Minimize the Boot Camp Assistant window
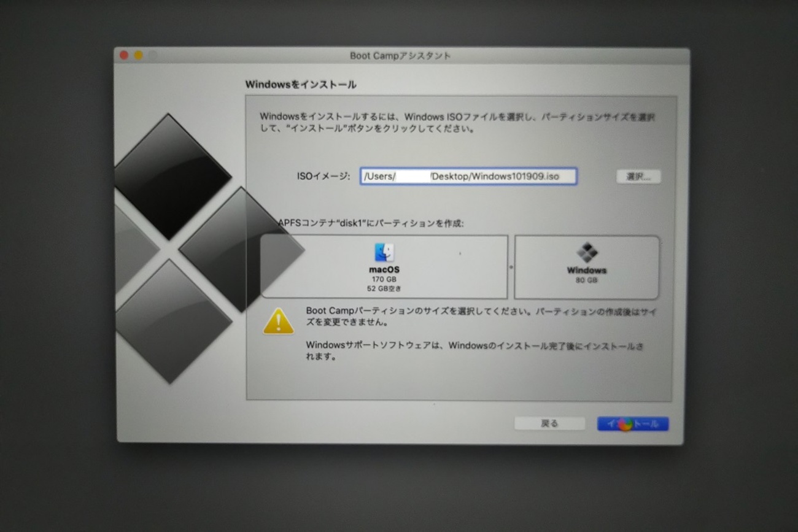 click(138, 55)
